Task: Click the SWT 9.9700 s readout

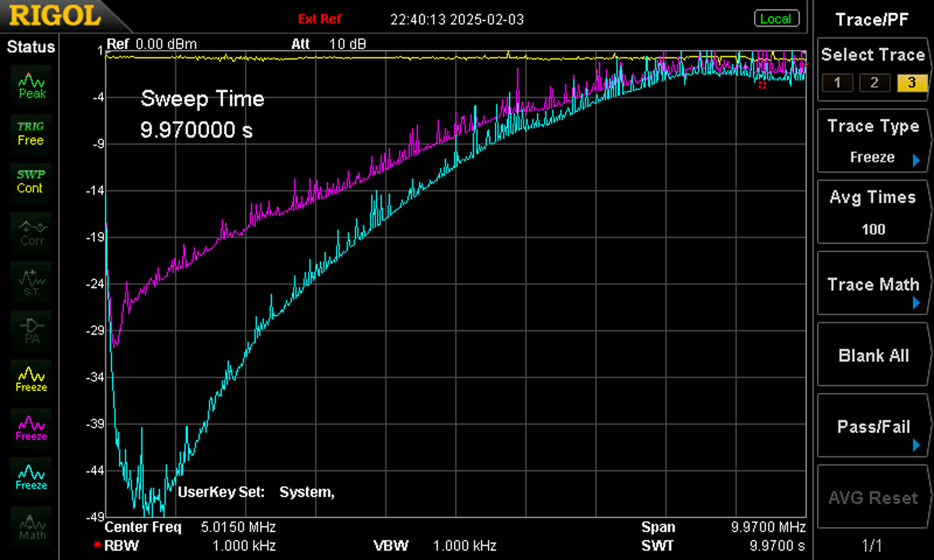Action: (x=723, y=545)
